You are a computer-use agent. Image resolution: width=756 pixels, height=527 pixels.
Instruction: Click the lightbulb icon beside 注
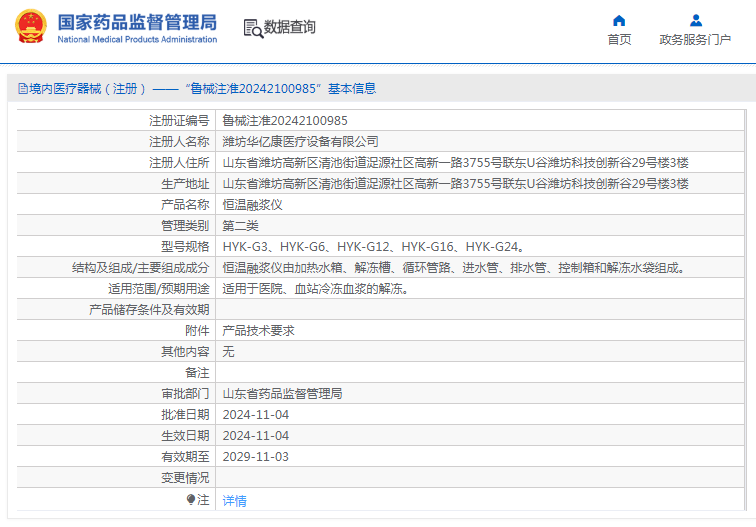(x=191, y=500)
